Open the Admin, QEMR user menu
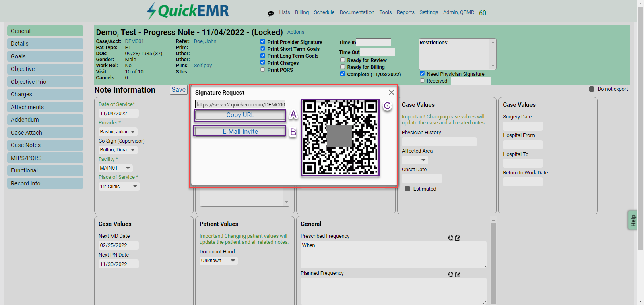Image resolution: width=644 pixels, height=305 pixels. 458,12
